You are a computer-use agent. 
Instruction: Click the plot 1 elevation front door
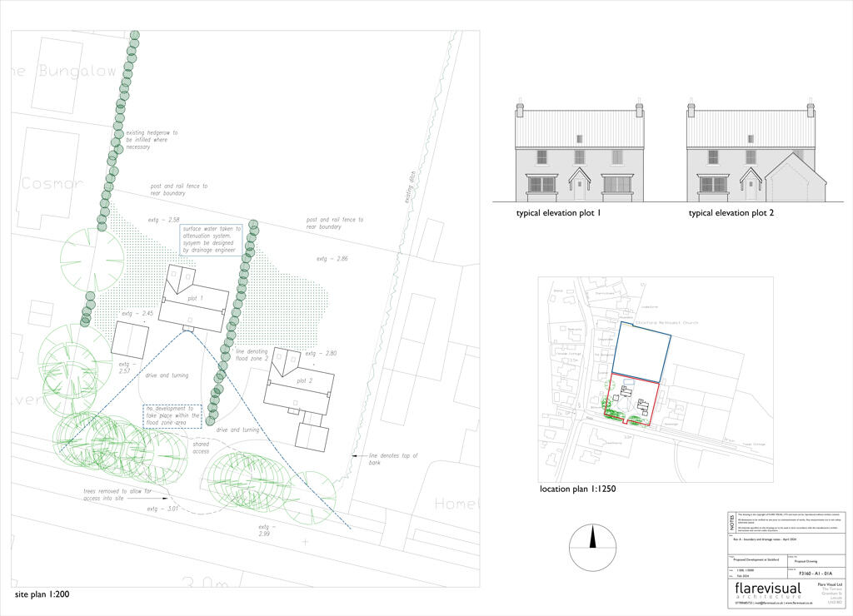point(577,188)
